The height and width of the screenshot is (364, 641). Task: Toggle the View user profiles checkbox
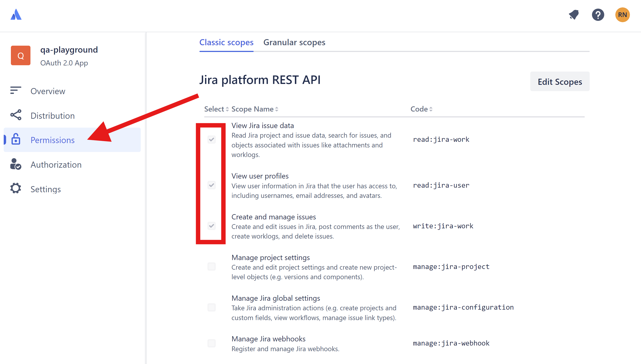coord(211,185)
